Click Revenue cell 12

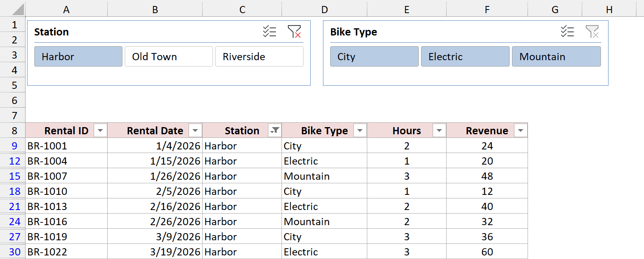487,191
